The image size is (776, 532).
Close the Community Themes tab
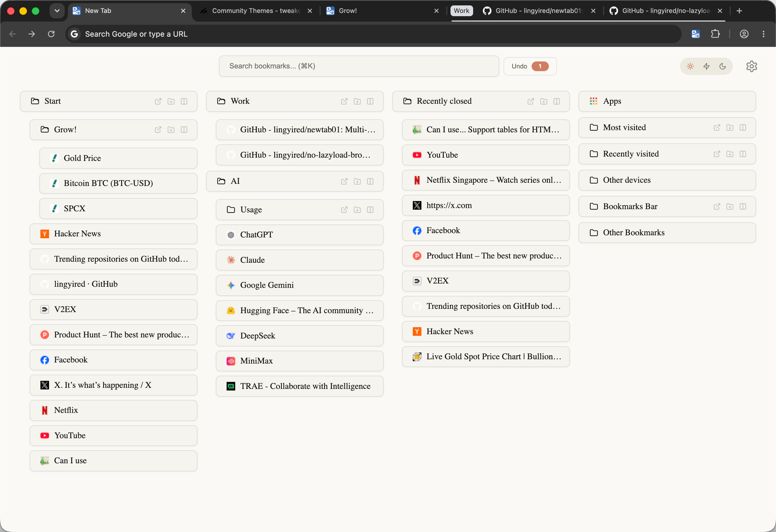(310, 11)
